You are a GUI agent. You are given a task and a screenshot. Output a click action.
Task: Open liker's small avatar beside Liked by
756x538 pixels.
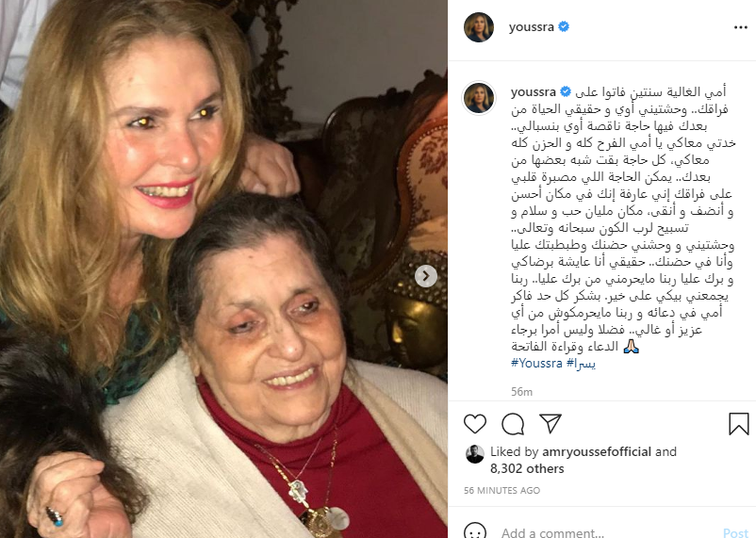[x=475, y=454]
